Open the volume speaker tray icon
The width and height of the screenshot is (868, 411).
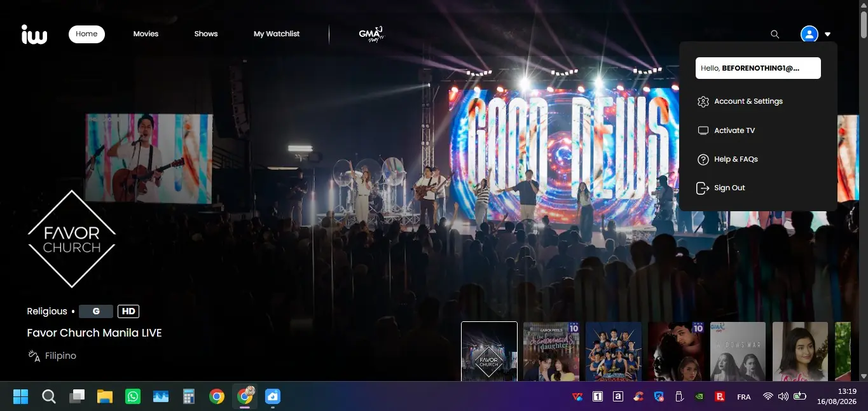point(783,396)
